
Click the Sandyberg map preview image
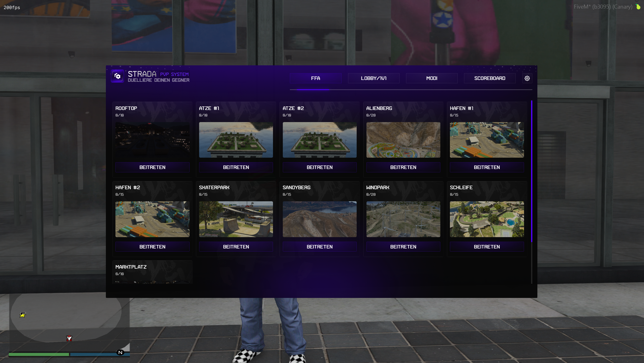[x=320, y=219]
